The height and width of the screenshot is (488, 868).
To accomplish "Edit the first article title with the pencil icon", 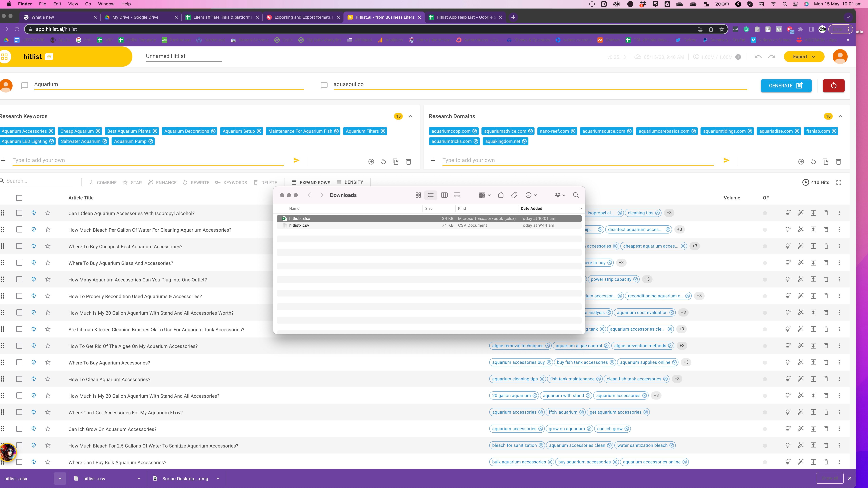I will click(801, 213).
